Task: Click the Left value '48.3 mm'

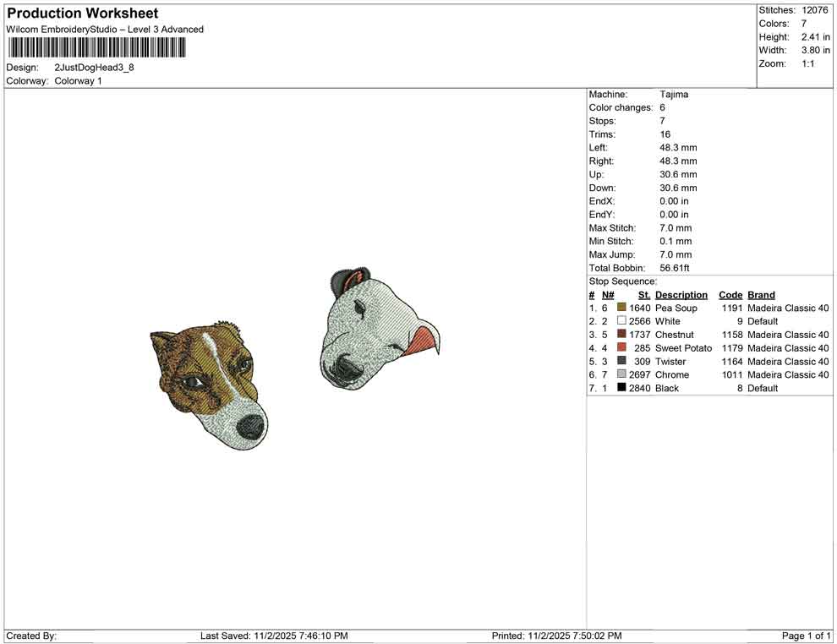Action: (678, 148)
